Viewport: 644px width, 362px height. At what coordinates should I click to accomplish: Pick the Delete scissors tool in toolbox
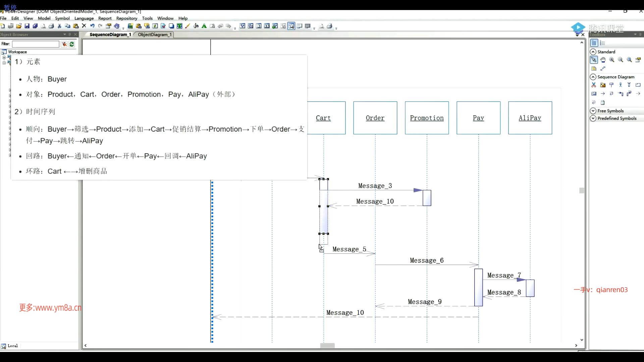click(x=594, y=85)
